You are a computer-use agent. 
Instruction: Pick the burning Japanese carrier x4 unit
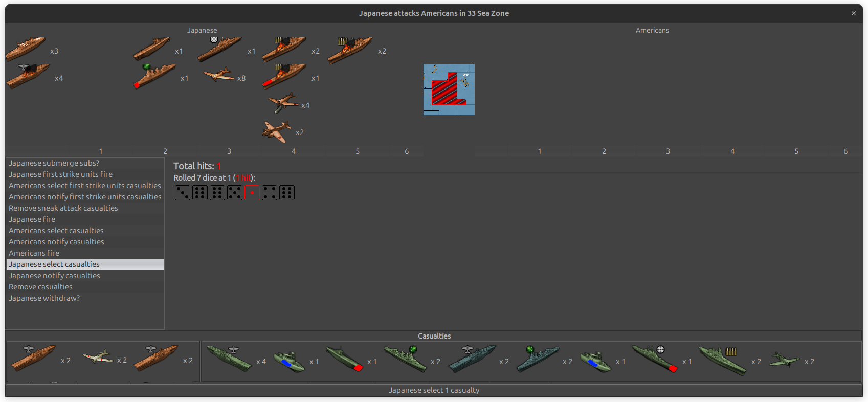click(28, 77)
